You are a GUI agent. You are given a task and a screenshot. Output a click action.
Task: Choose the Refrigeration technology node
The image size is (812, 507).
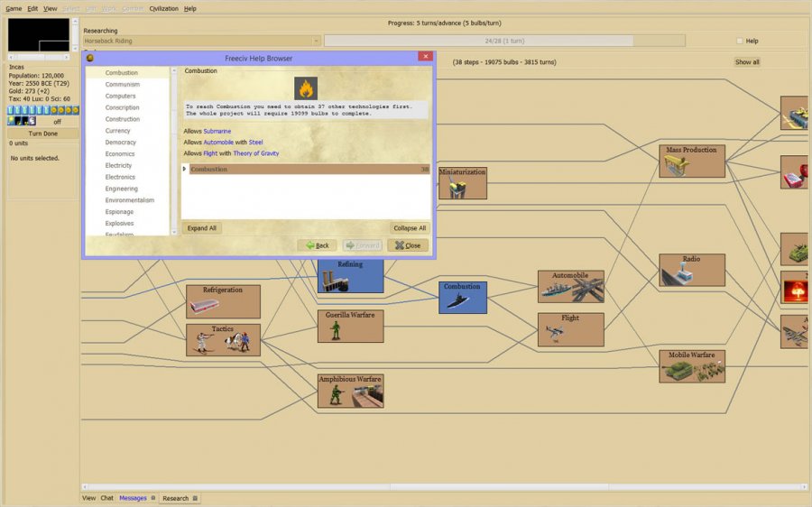tap(223, 301)
